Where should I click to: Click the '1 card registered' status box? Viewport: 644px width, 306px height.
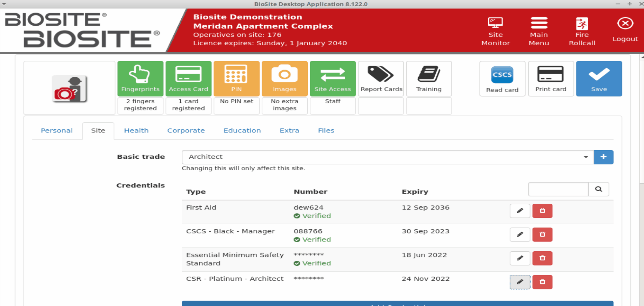tap(188, 106)
